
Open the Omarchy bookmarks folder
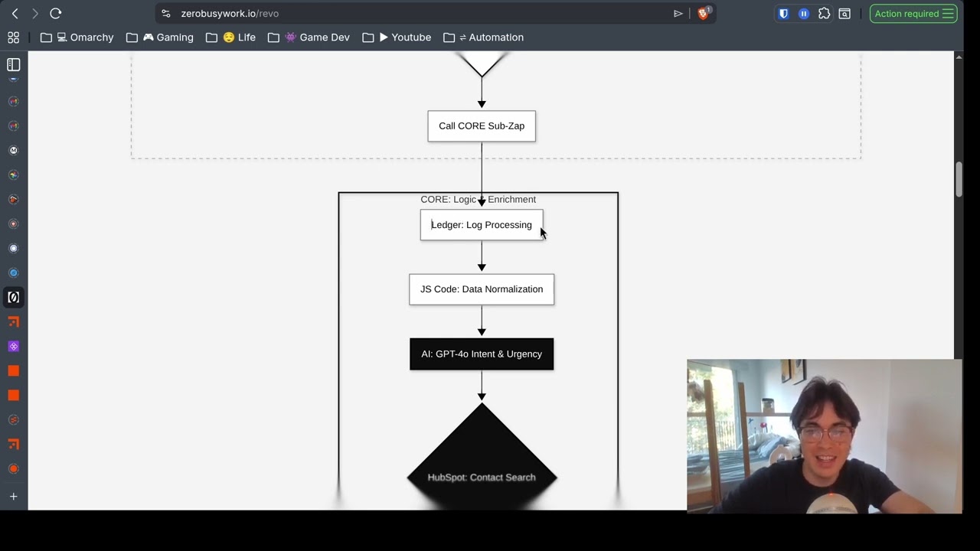pos(77,37)
